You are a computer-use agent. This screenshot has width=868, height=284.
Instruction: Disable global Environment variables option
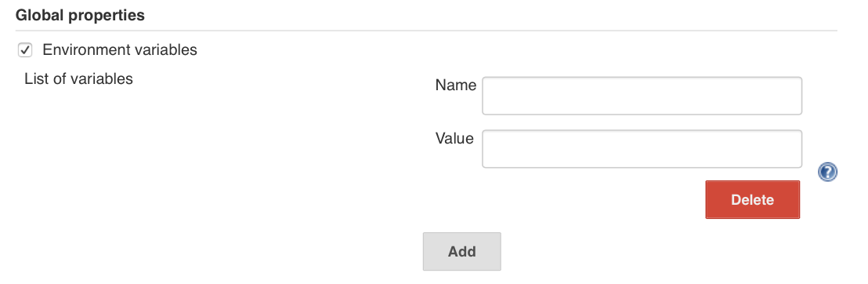click(25, 50)
